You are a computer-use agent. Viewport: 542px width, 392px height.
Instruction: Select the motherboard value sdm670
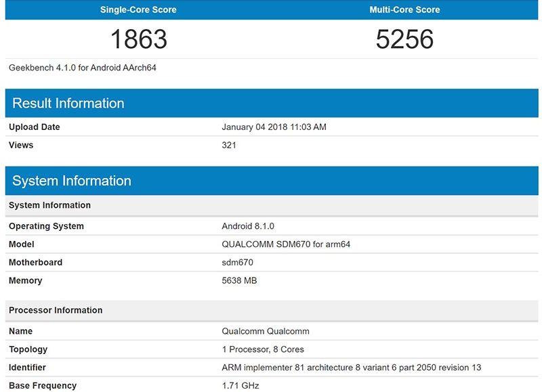pyautogui.click(x=237, y=263)
